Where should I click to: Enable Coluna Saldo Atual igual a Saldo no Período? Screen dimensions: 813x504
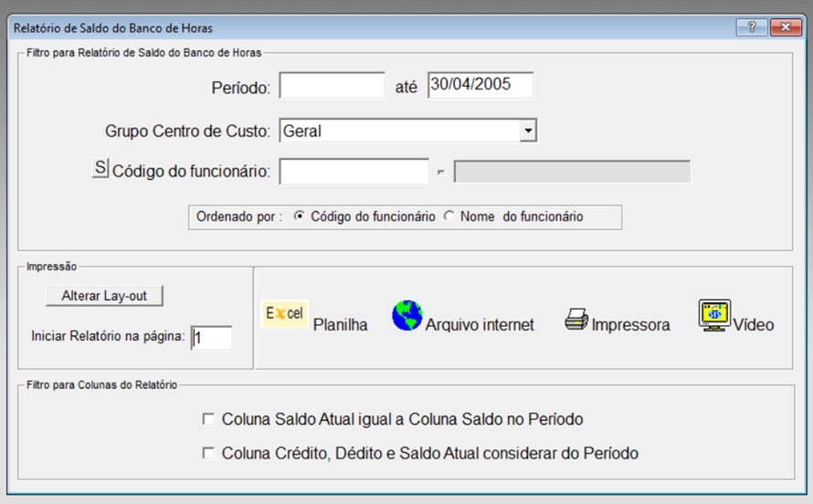[208, 419]
